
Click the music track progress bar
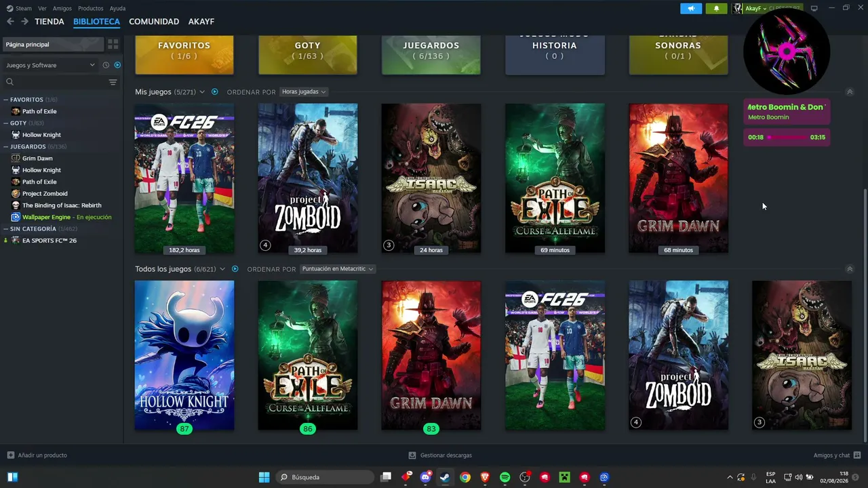pyautogui.click(x=787, y=138)
